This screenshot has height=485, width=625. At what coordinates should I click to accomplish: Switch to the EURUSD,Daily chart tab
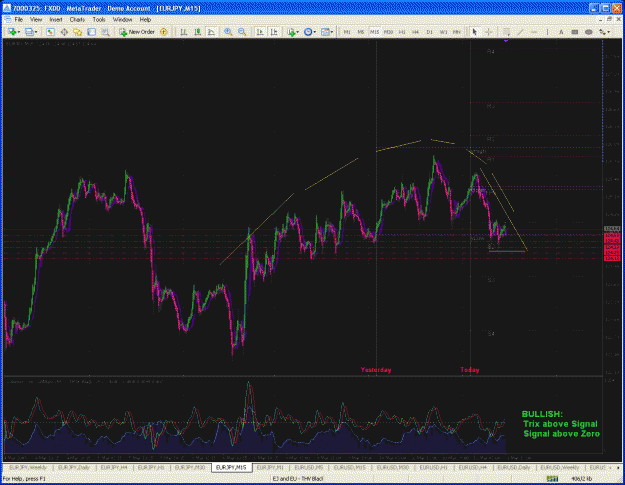click(514, 467)
